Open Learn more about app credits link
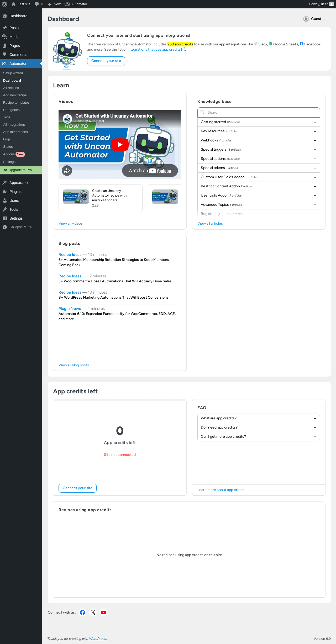The image size is (336, 644). click(221, 490)
